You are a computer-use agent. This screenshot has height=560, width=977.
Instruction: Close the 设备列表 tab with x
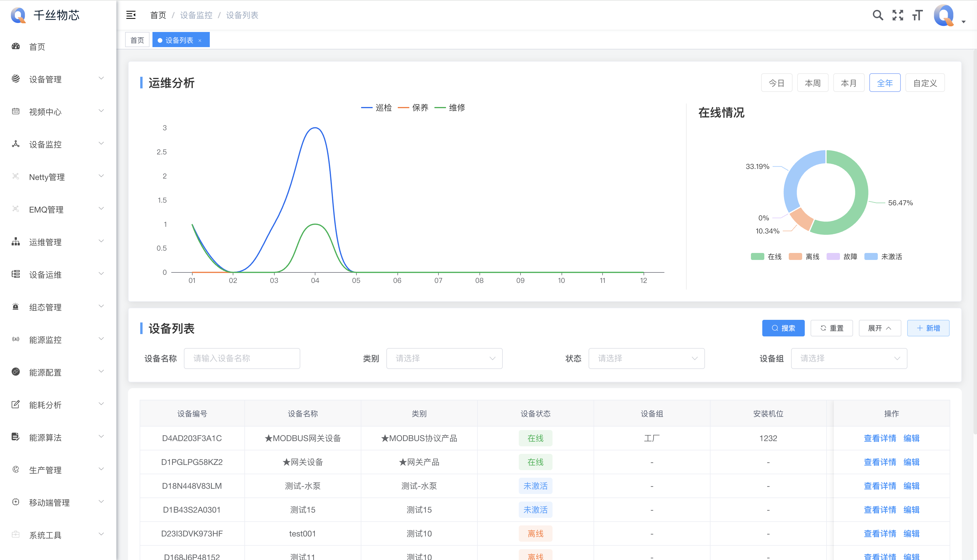(200, 40)
